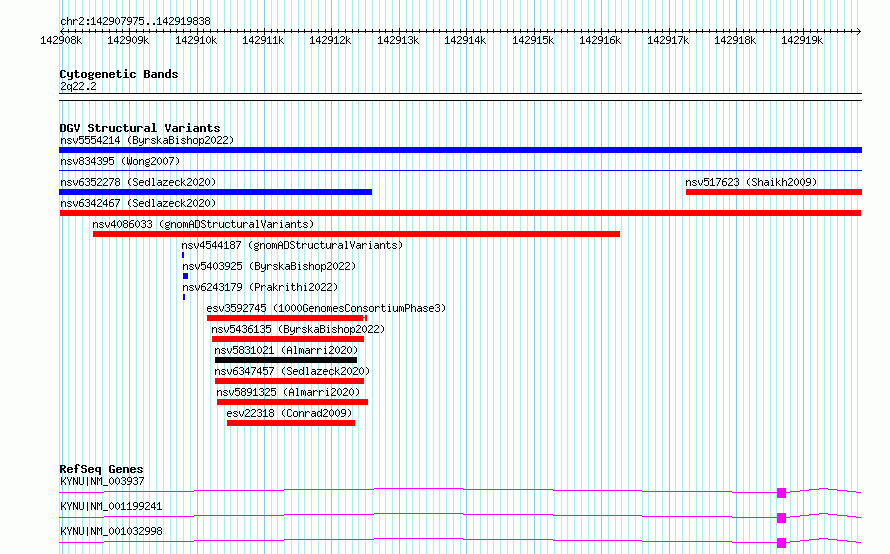Open KYNU|NM_003937 transcript label
This screenshot has height=554, width=890.
[102, 481]
